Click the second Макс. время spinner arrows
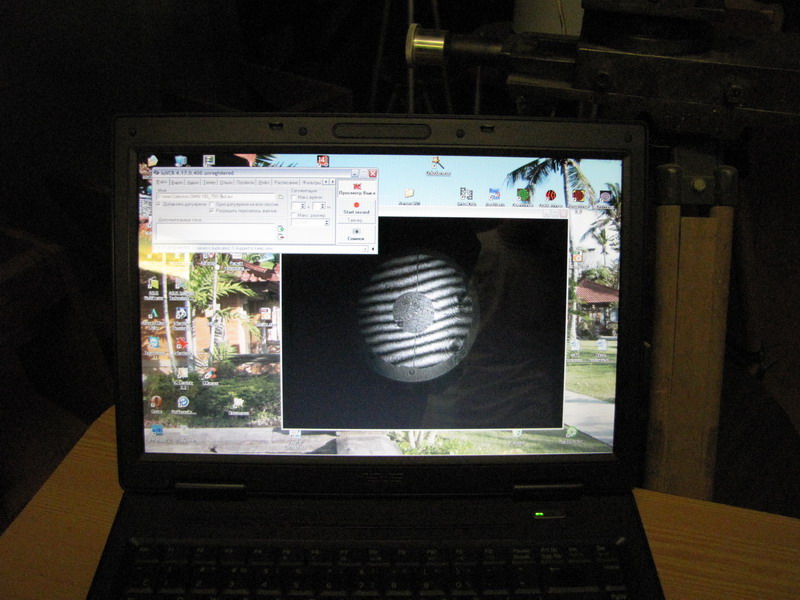The width and height of the screenshot is (800, 600). coord(323,206)
